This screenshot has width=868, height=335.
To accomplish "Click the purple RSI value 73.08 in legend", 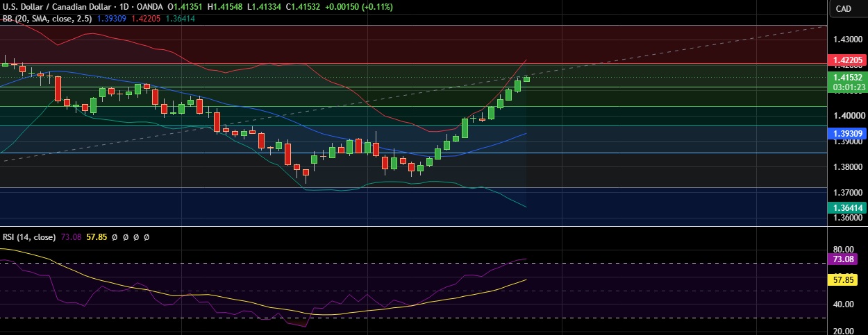I will 71,237.
